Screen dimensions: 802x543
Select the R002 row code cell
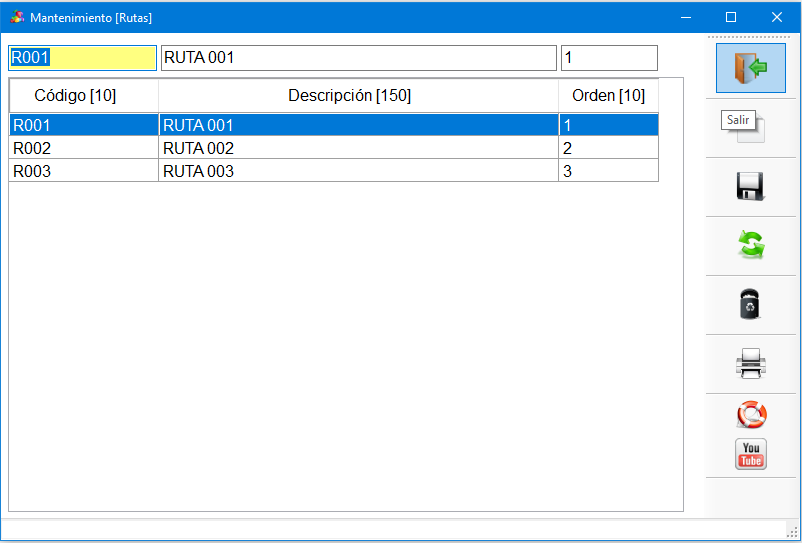pos(84,148)
